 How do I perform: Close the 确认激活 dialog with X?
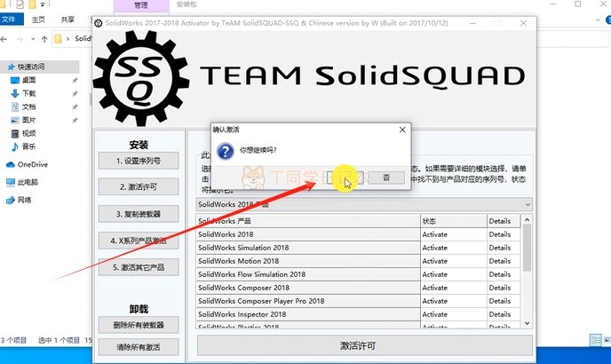(402, 130)
